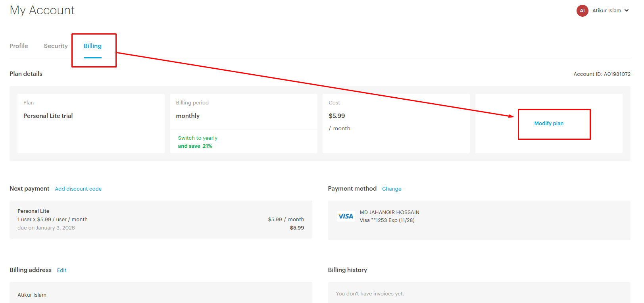644x303 pixels.
Task: Click the My Account page heading
Action: click(42, 10)
